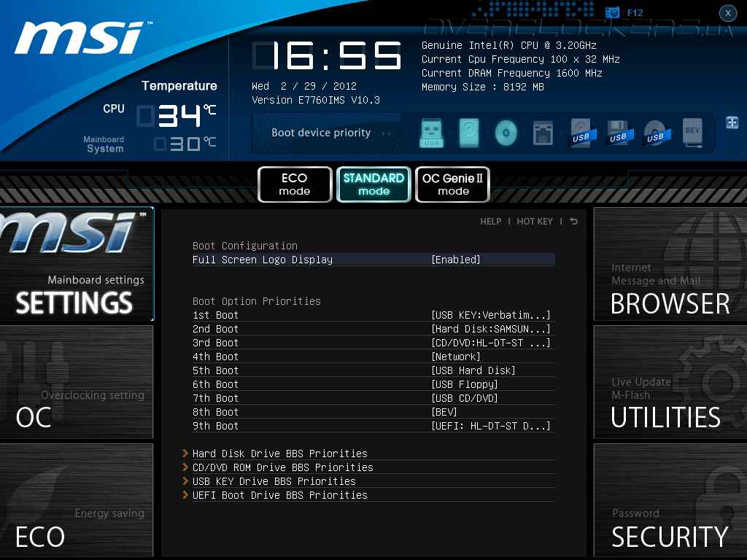Change 2nd Boot device Hard Disk:SAMSUN
This screenshot has width=747, height=560.
tap(491, 329)
